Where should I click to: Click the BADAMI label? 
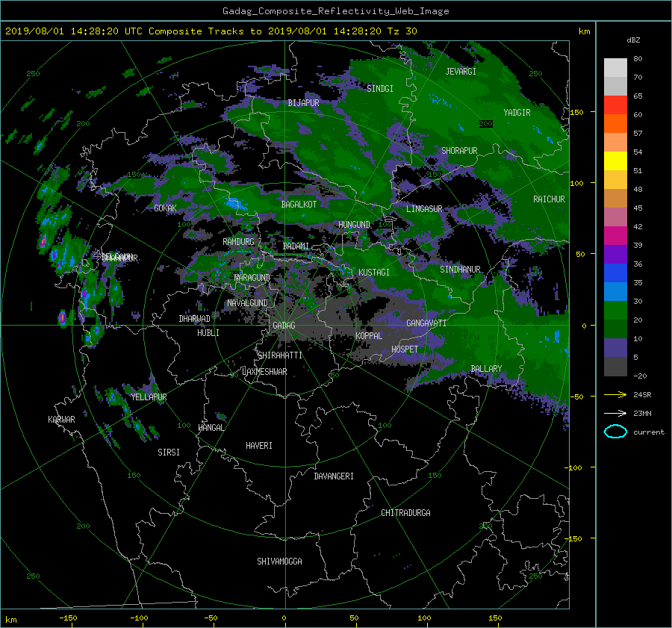[296, 246]
